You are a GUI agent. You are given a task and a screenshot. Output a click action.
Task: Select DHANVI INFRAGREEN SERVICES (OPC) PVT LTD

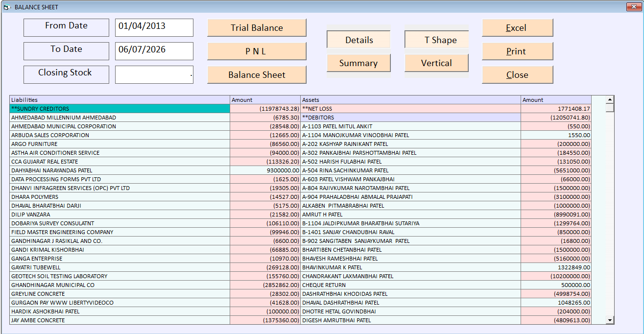pos(119,188)
